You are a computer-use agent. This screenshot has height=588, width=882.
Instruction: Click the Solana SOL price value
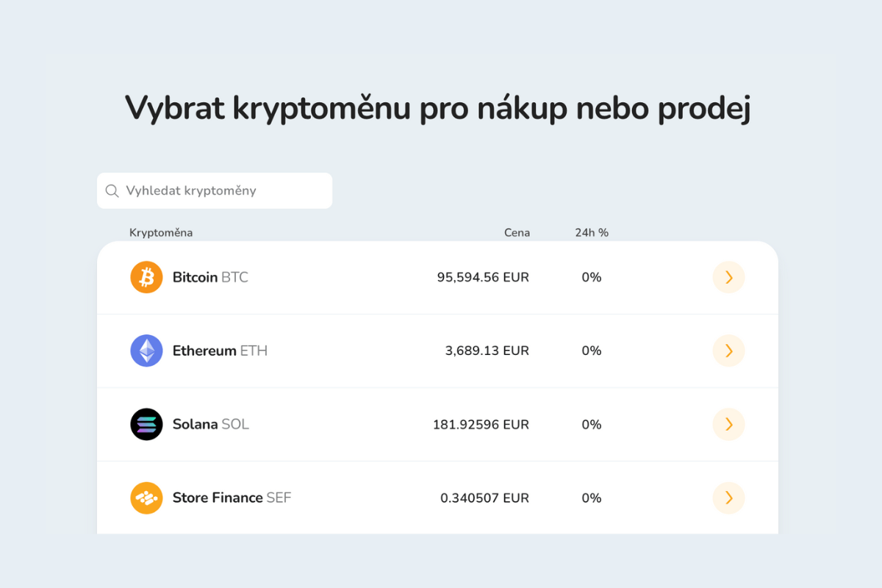point(482,424)
